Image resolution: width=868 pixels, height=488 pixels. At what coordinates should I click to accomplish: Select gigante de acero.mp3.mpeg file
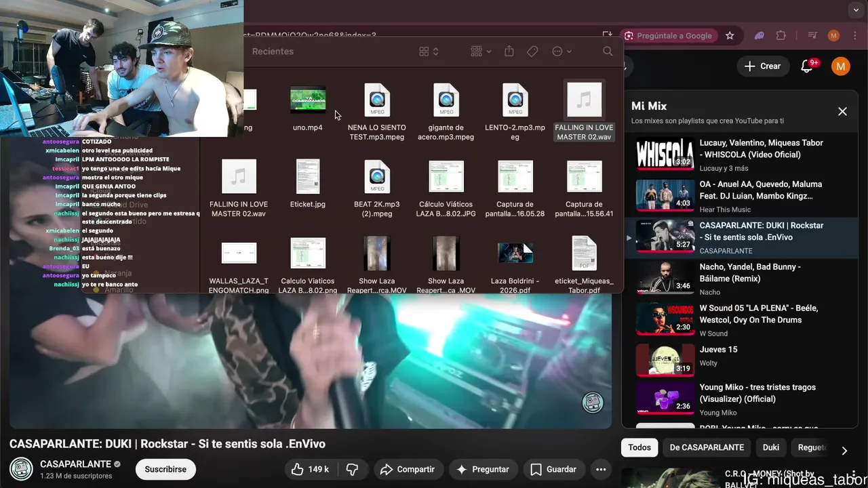(x=446, y=113)
